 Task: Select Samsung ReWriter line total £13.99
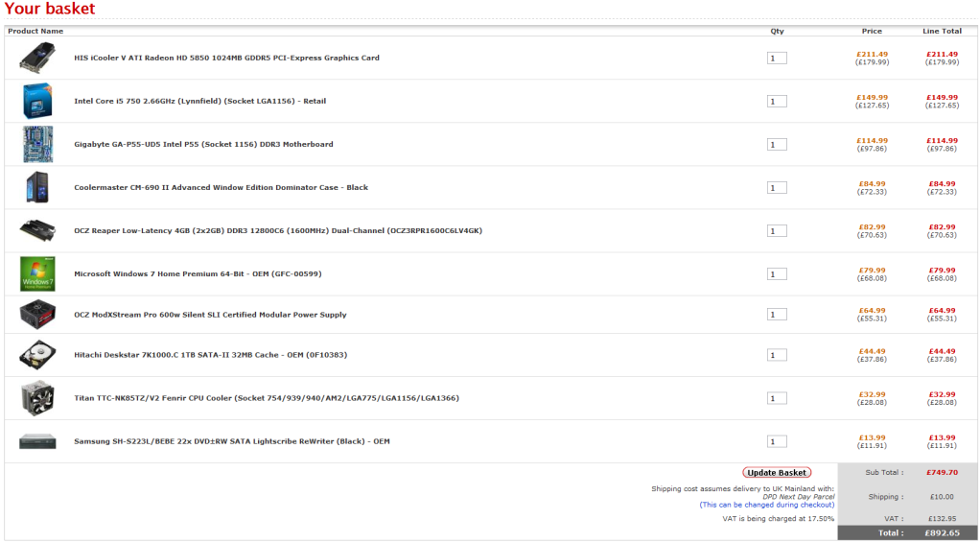coord(942,437)
